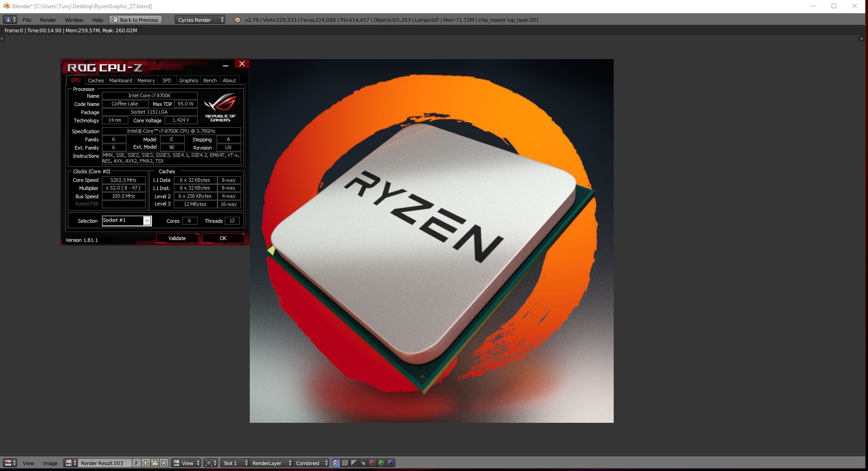Toggle the Alpha channel display button
The width and height of the screenshot is (868, 471).
(354, 463)
